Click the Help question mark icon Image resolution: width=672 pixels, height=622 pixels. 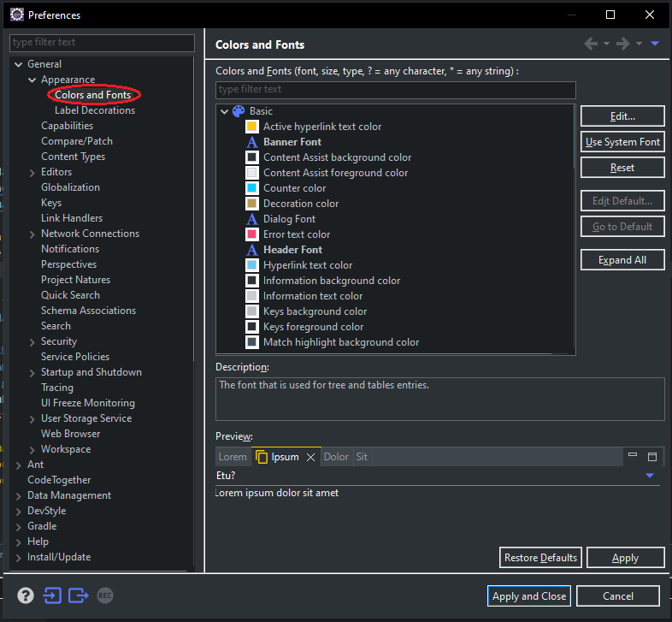click(26, 595)
